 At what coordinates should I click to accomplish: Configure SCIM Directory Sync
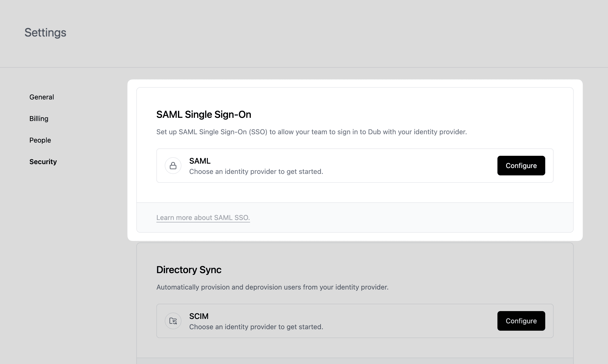click(521, 321)
